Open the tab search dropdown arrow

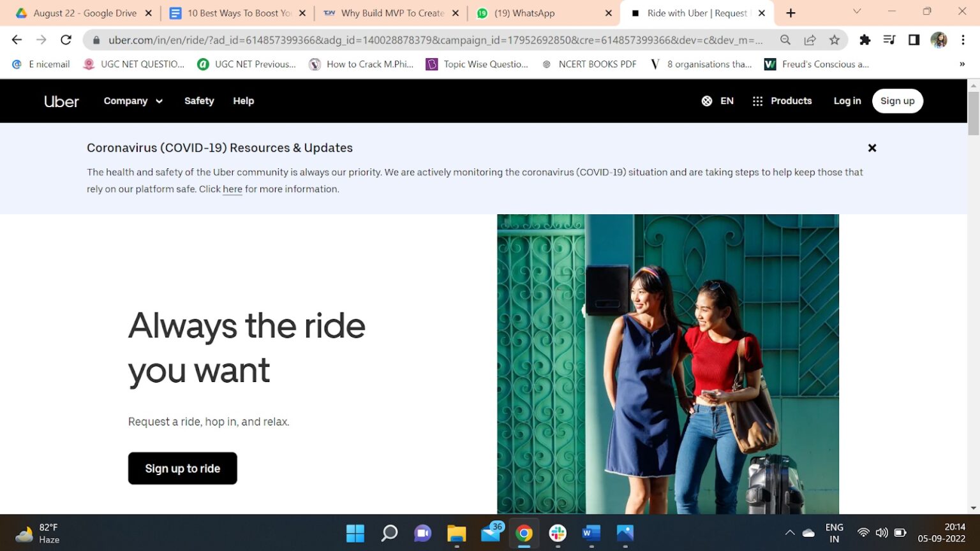(857, 12)
